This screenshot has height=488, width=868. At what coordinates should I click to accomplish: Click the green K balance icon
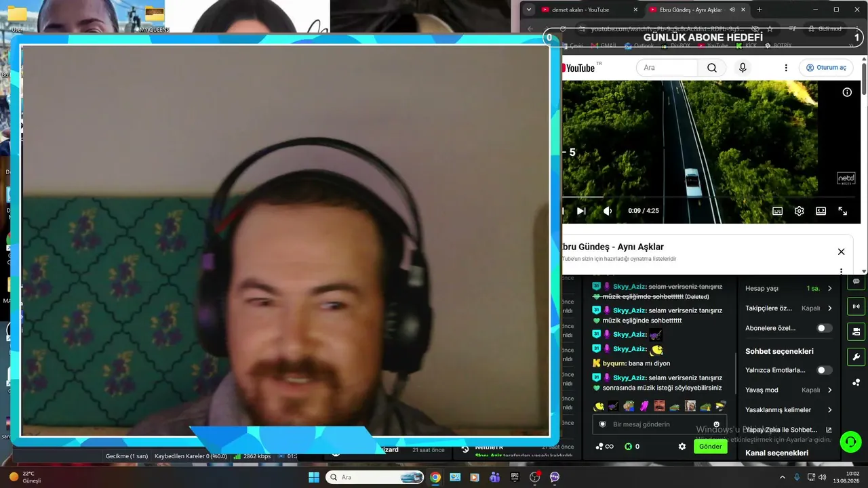click(628, 447)
